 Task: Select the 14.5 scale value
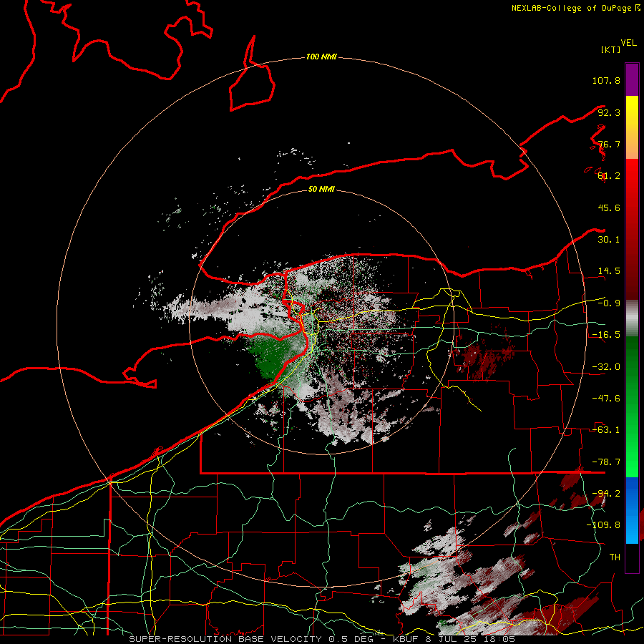coord(609,271)
